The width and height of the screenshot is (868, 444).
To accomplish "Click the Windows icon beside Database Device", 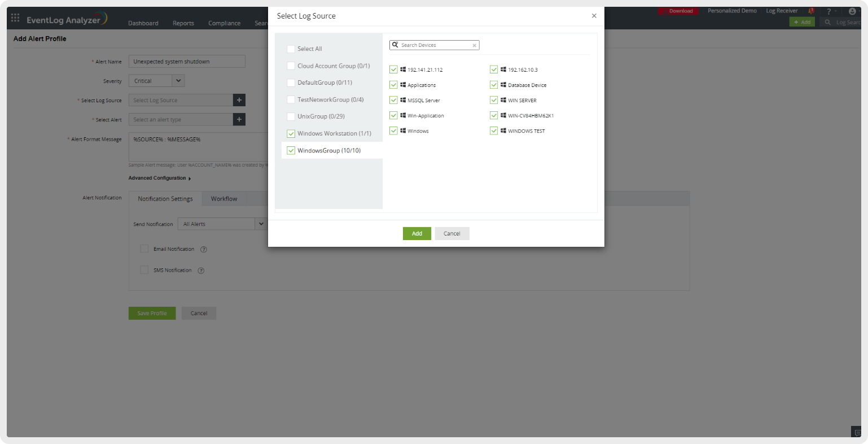I will click(x=503, y=85).
